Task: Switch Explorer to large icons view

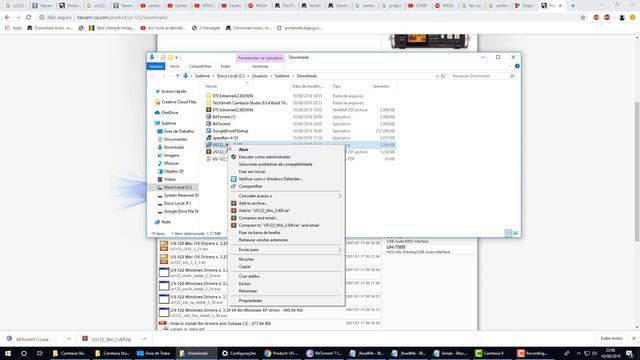Action: click(x=516, y=233)
